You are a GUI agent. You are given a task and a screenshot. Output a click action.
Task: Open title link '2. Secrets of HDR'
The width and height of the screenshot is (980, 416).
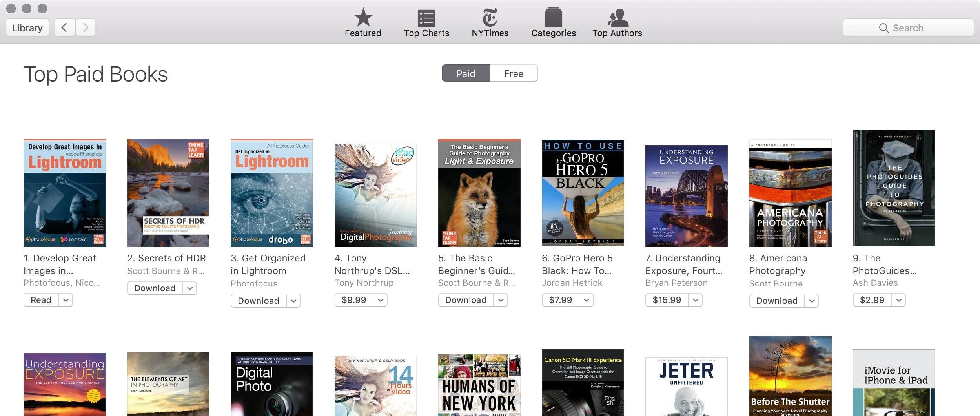[x=166, y=258]
